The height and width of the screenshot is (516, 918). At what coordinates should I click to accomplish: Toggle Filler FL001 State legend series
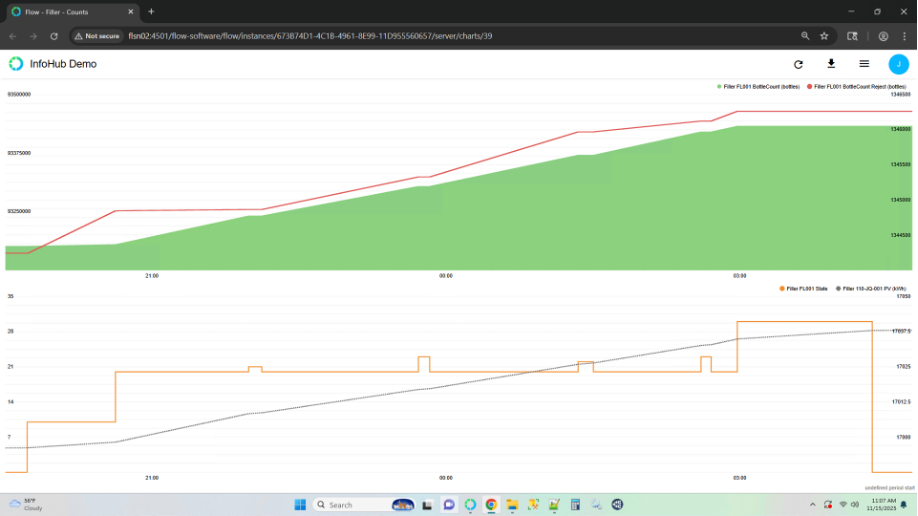click(x=805, y=288)
